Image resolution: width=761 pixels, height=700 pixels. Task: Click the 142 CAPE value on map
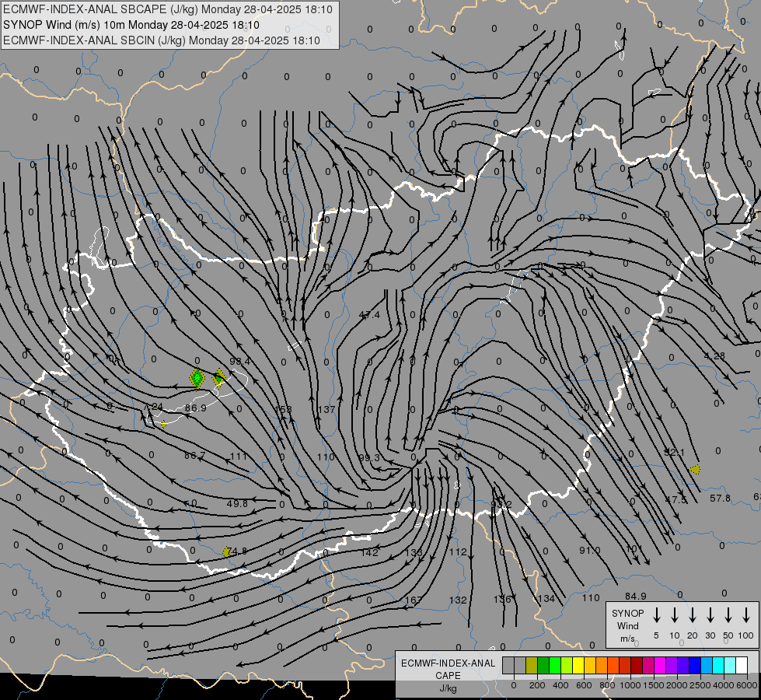[369, 552]
